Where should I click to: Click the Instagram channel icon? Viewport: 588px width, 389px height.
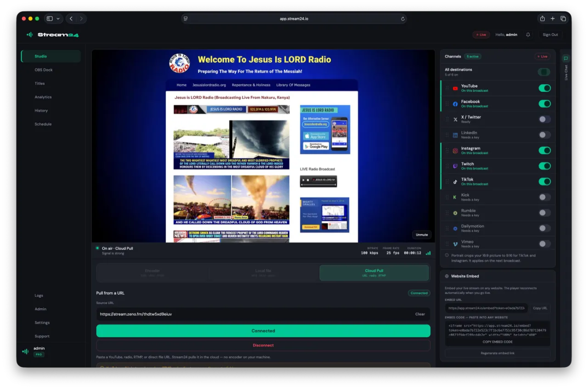pyautogui.click(x=455, y=151)
